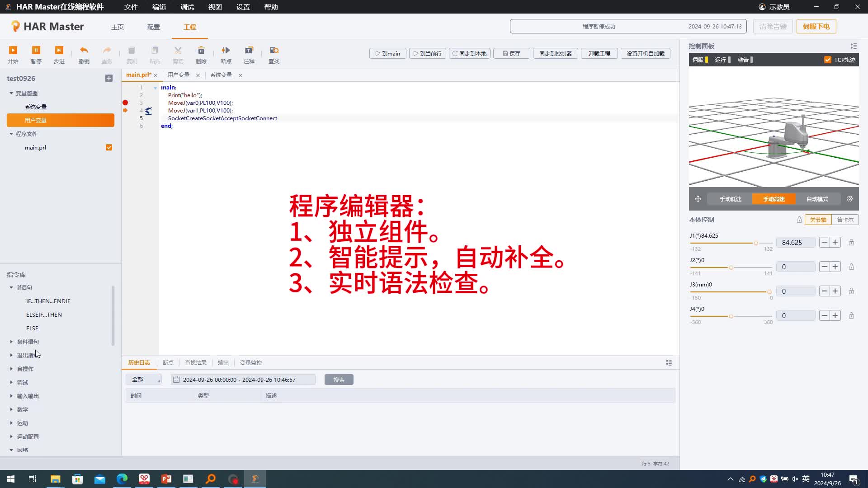The image size is (868, 488).
Task: Click 伺服下电 button
Action: (816, 26)
